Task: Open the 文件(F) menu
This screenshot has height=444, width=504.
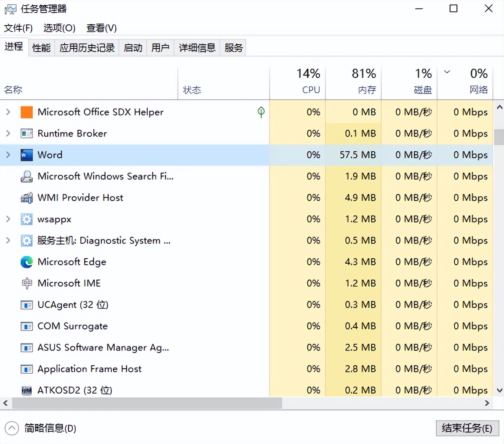Action: click(18, 28)
